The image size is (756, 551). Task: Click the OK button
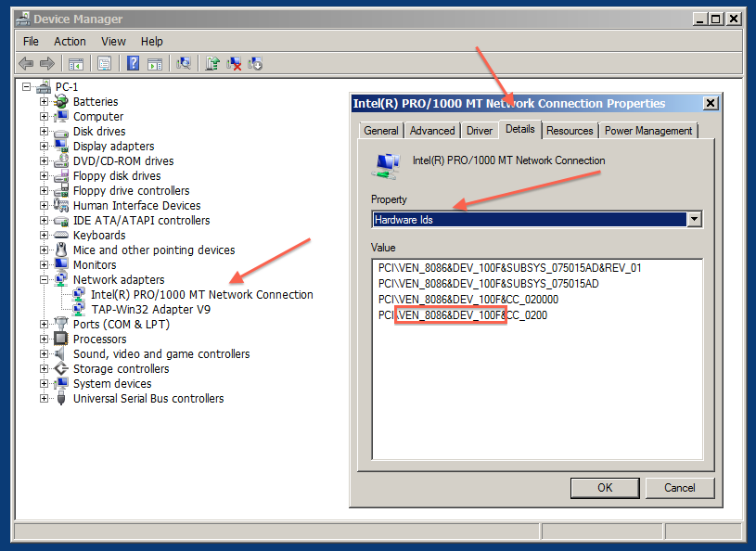[x=605, y=488]
